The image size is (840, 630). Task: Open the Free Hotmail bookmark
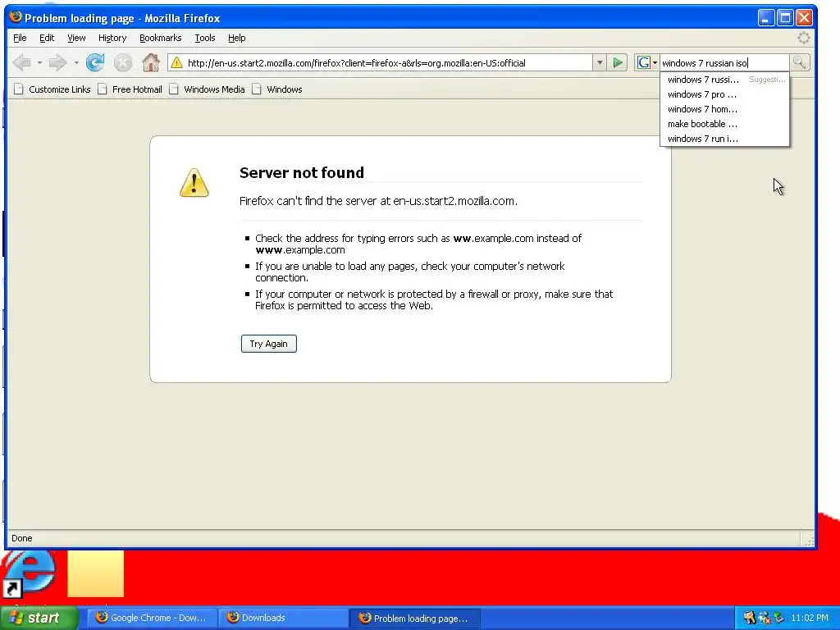pos(130,89)
